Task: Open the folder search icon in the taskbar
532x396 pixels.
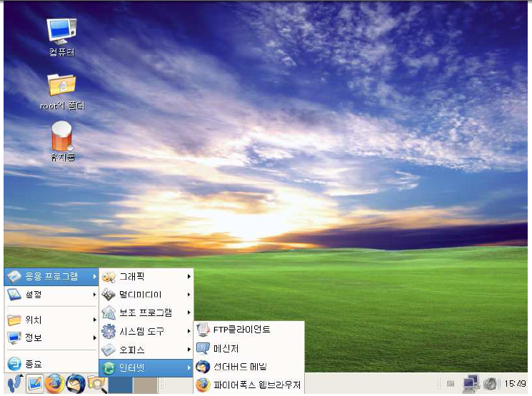Action: click(x=97, y=384)
